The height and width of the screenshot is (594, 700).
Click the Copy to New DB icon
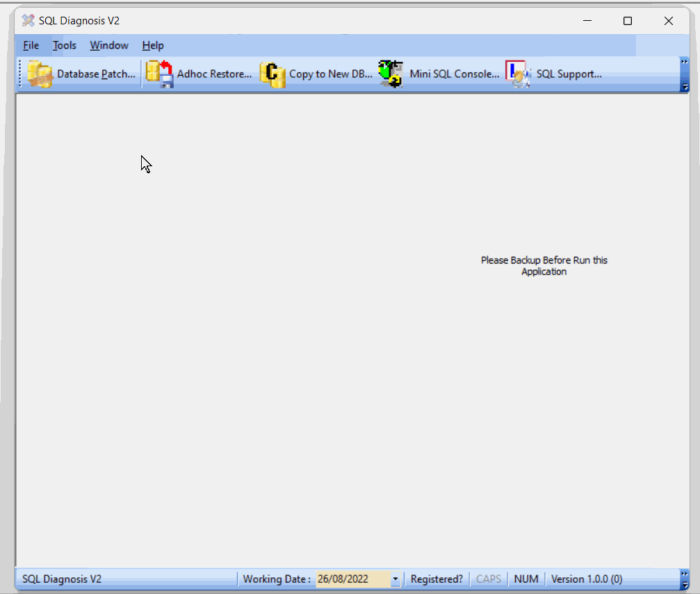[272, 74]
